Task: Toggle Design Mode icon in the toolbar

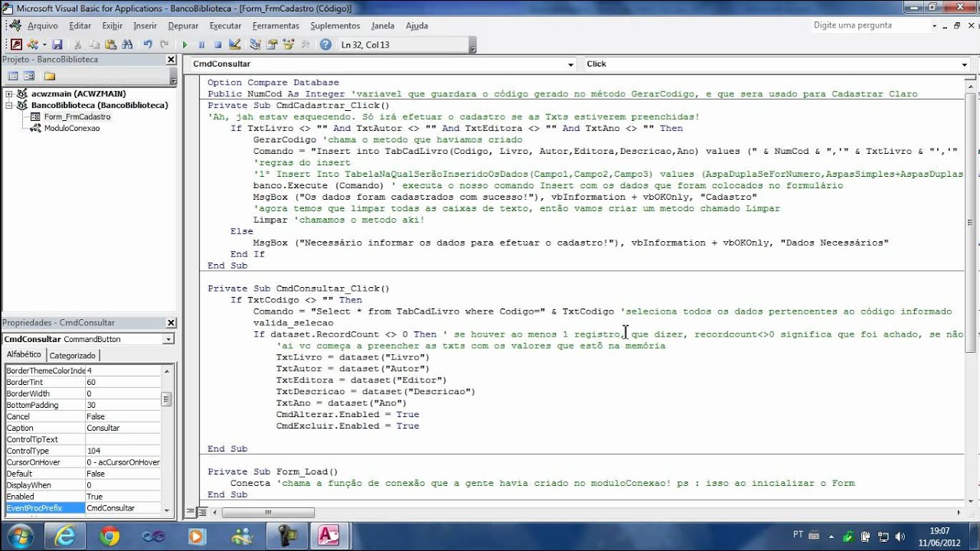Action: 234,44
